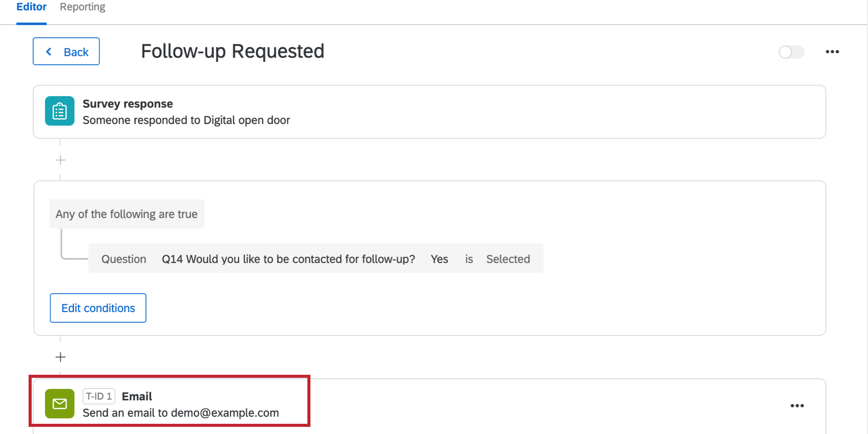868x434 pixels.
Task: Click the "Any of the following are true" chip
Action: point(127,214)
